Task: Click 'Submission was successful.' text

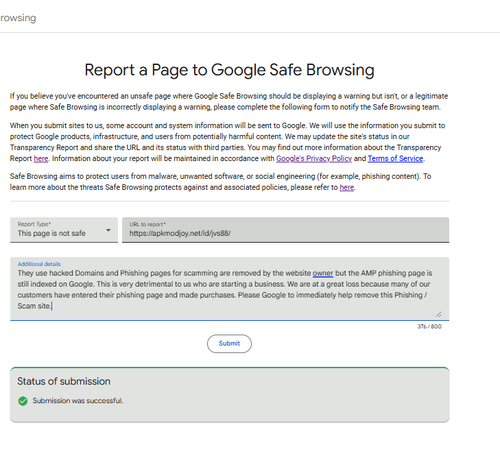Action: (x=78, y=401)
